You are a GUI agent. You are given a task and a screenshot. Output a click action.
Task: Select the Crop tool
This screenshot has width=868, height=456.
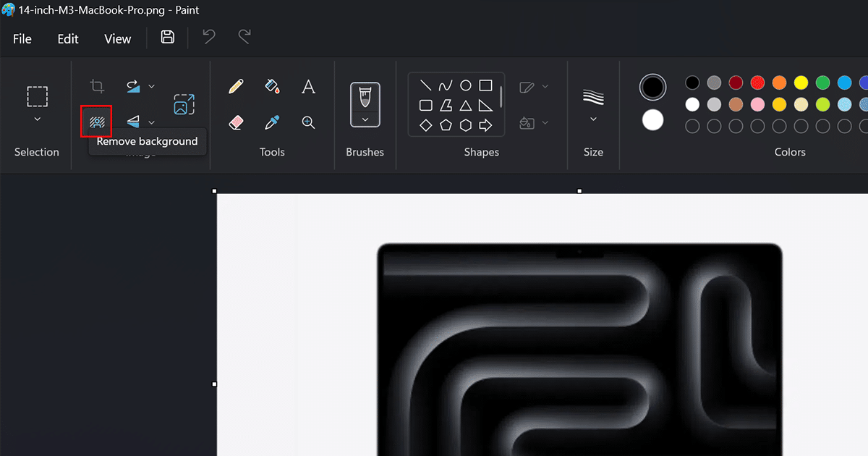96,87
